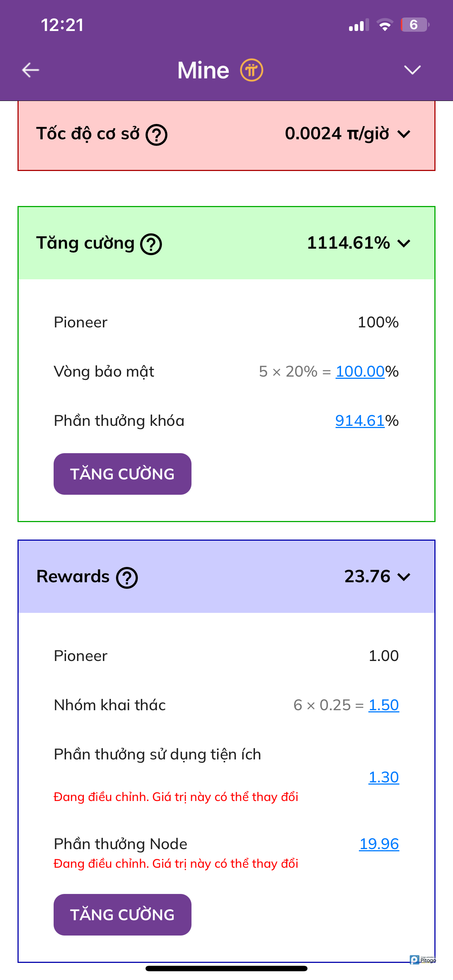Open the 100.00 security circle link
This screenshot has height=980, width=453.
point(360,372)
